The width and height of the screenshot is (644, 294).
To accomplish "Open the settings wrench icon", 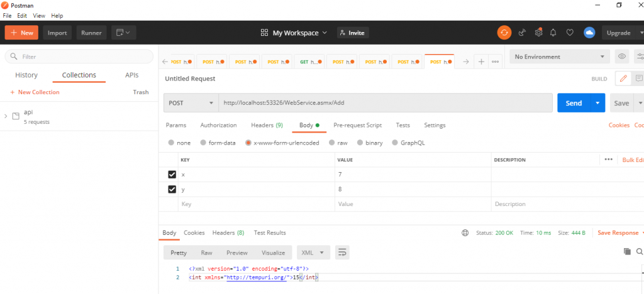I will (538, 33).
